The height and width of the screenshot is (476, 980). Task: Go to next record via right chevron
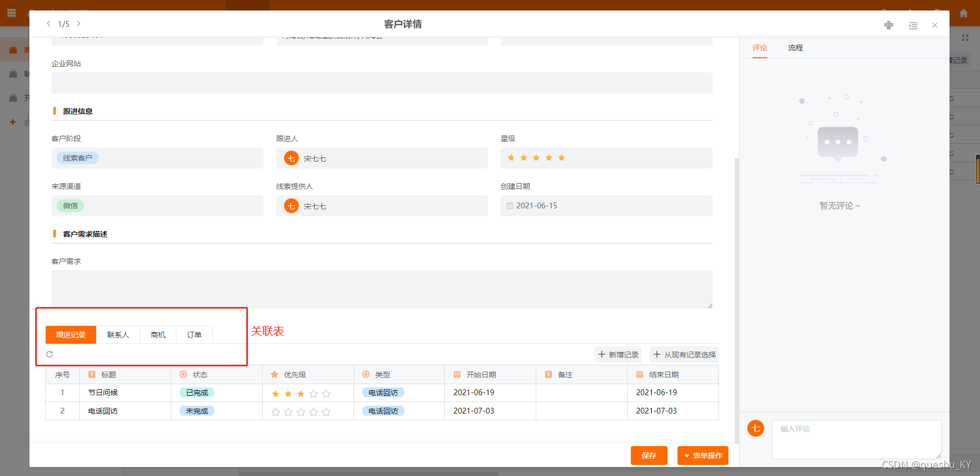coord(78,24)
